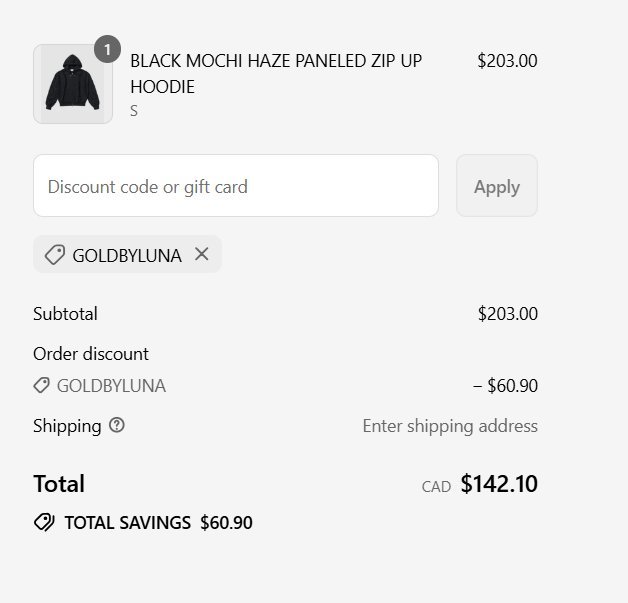Click the order discount amount – $60.90
This screenshot has height=603, width=628.
[505, 386]
